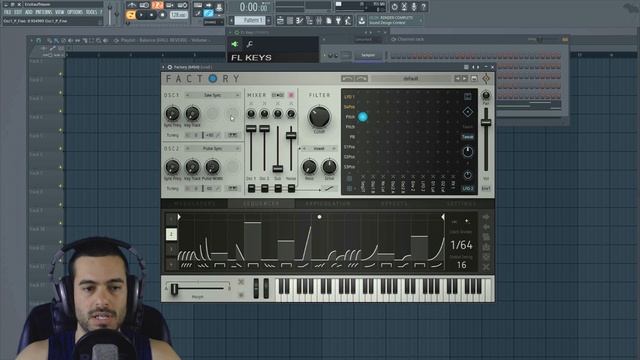Click the Osc 1 mixer fader handle
Screen dimensions: 640x360
(x=251, y=129)
